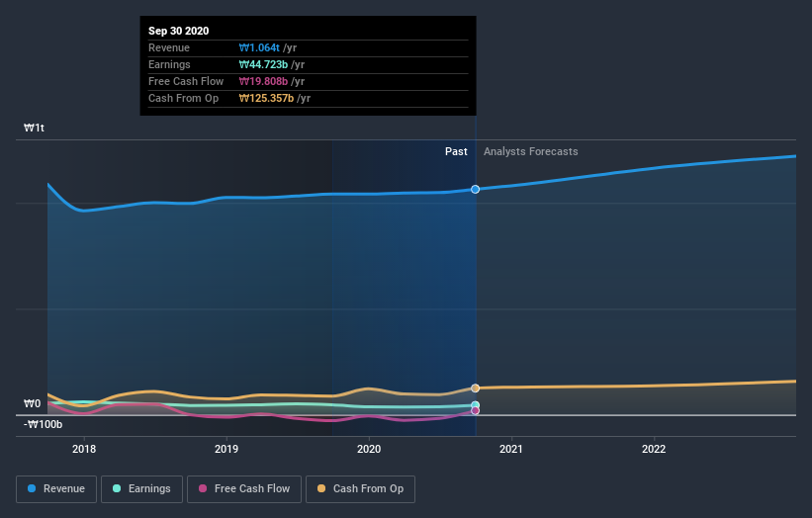Click the ₩1.064t revenue value
The width and height of the screenshot is (812, 518).
pos(259,47)
